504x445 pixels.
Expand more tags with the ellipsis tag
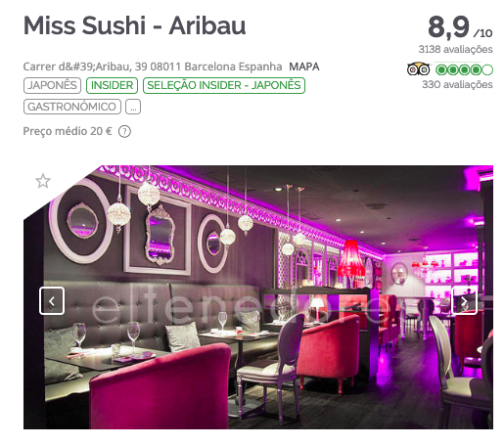[x=133, y=107]
